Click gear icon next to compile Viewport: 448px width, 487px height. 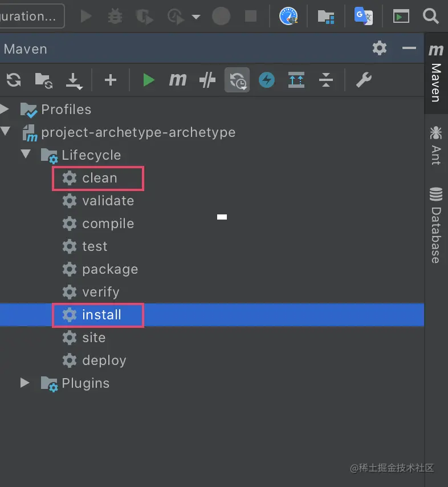(70, 224)
